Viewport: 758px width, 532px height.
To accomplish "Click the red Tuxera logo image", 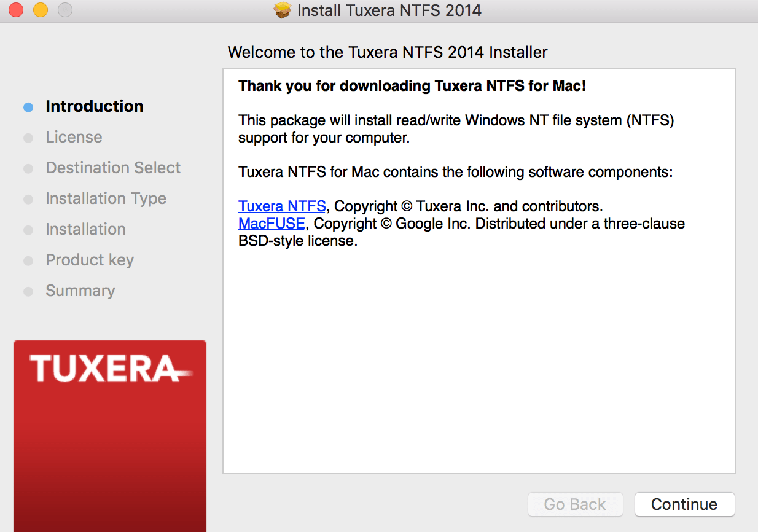I will [x=110, y=436].
